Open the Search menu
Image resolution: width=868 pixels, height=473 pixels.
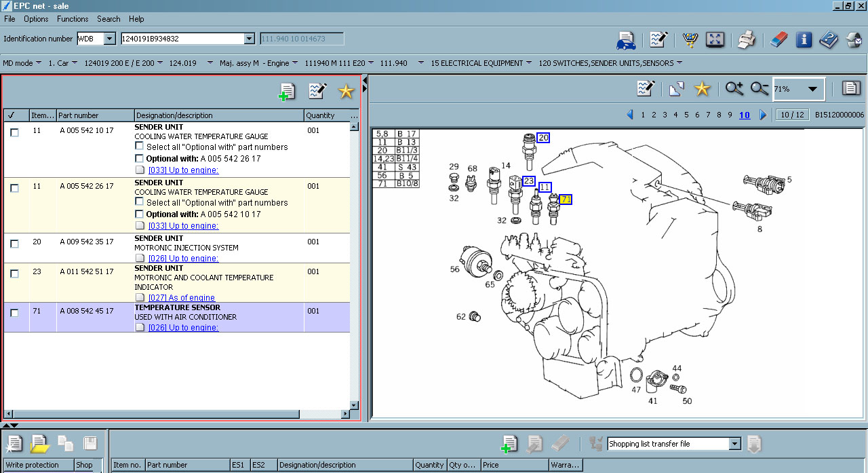(108, 19)
